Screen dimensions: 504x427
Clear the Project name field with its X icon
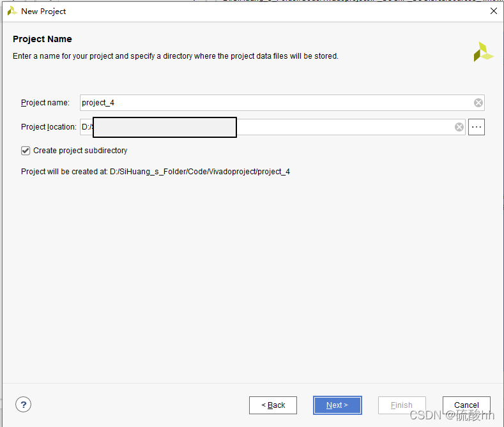(478, 103)
